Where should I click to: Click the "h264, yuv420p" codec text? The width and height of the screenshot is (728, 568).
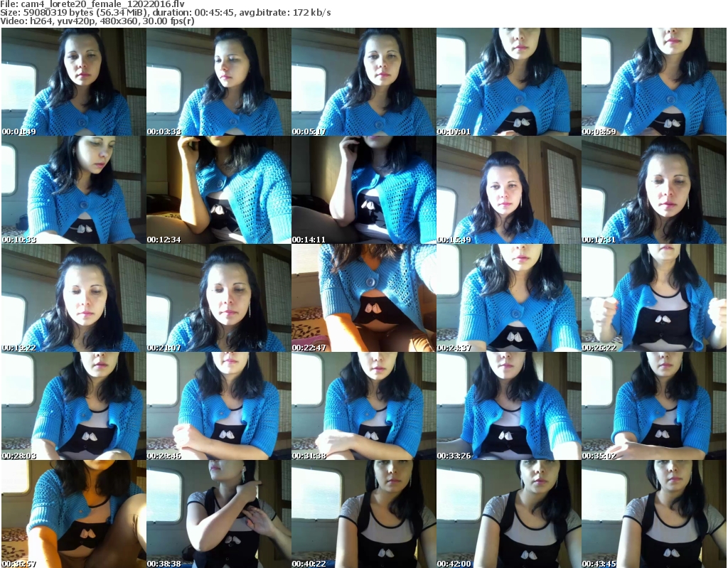coord(63,21)
